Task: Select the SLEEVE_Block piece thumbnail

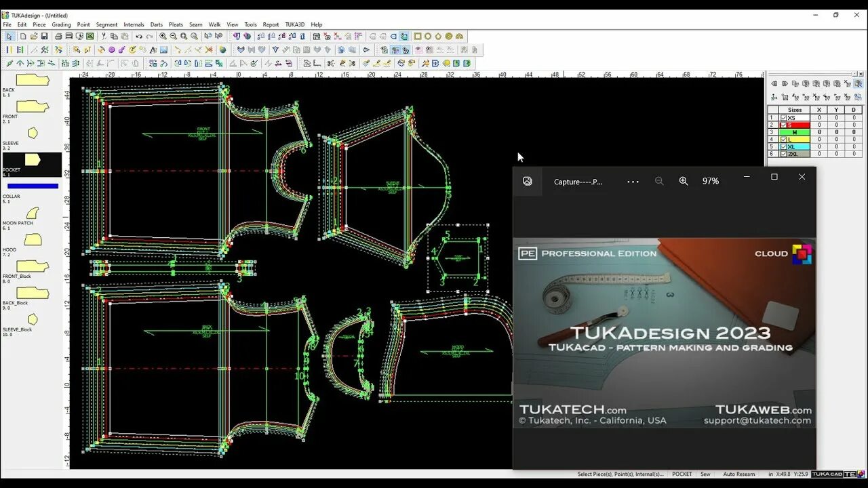Action: coord(33,319)
